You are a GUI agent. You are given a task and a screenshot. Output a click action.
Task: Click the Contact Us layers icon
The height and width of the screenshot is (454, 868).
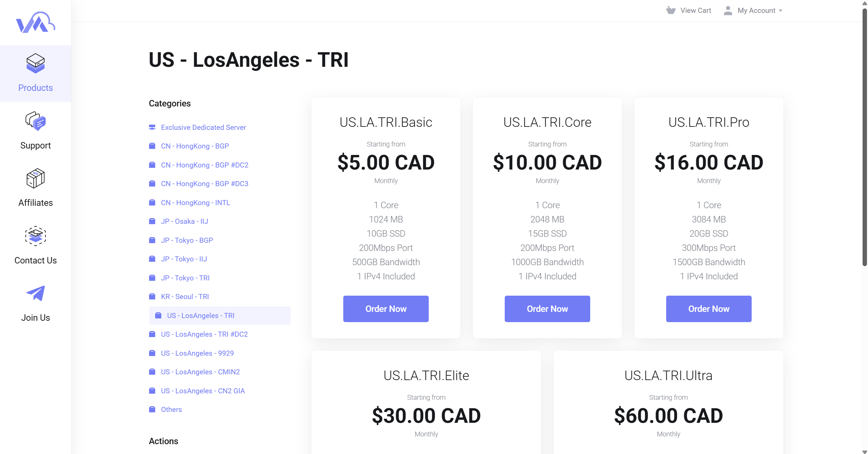click(35, 236)
